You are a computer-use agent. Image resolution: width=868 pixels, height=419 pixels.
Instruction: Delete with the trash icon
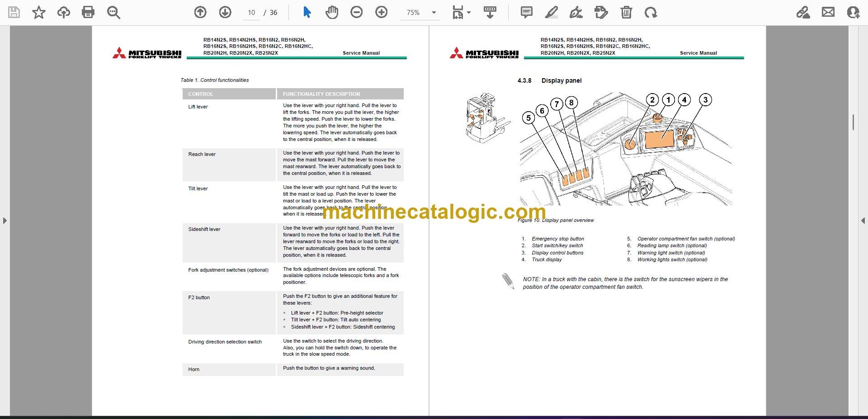click(626, 12)
